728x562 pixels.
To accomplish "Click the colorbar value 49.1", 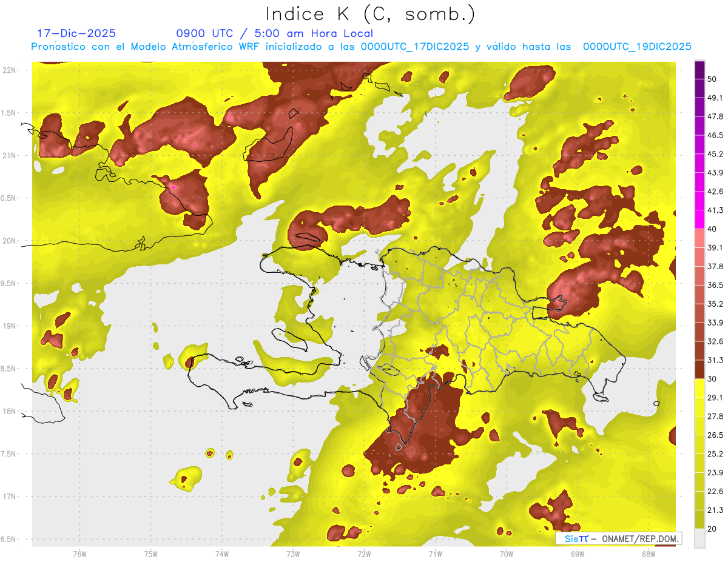I will coord(716,98).
